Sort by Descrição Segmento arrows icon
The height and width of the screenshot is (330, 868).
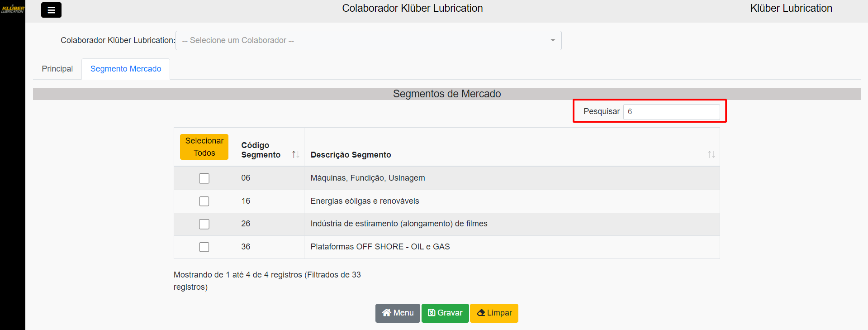pos(711,154)
